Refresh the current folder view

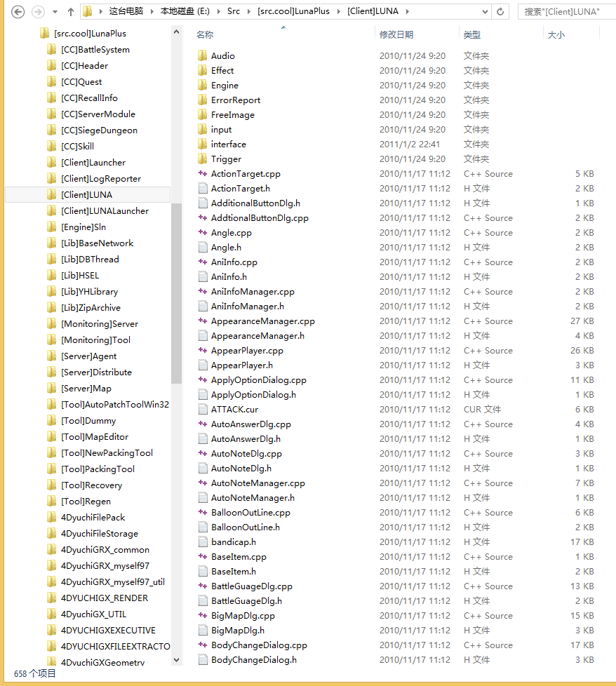(500, 12)
